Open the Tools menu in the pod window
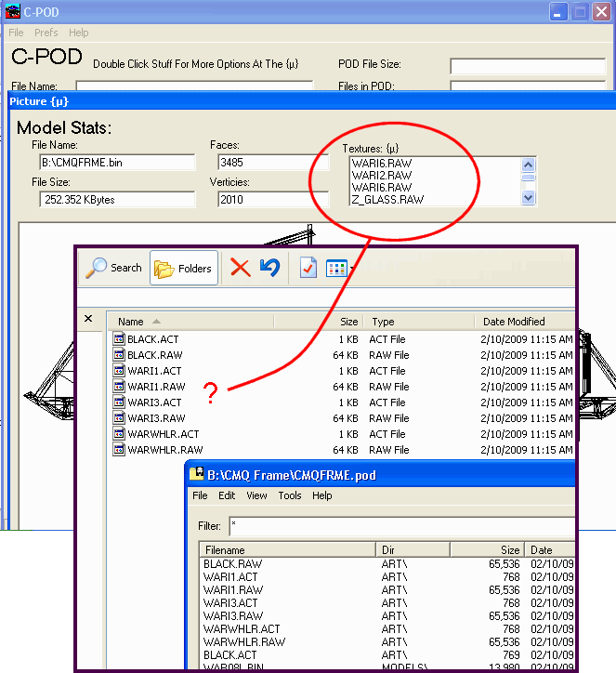The height and width of the screenshot is (673, 616). click(x=290, y=495)
